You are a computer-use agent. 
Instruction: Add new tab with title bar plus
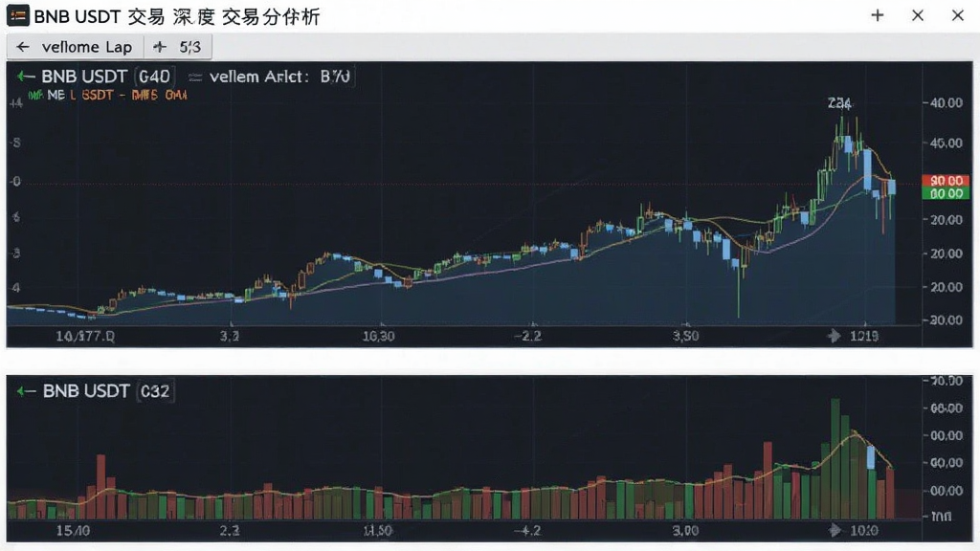pyautogui.click(x=878, y=15)
